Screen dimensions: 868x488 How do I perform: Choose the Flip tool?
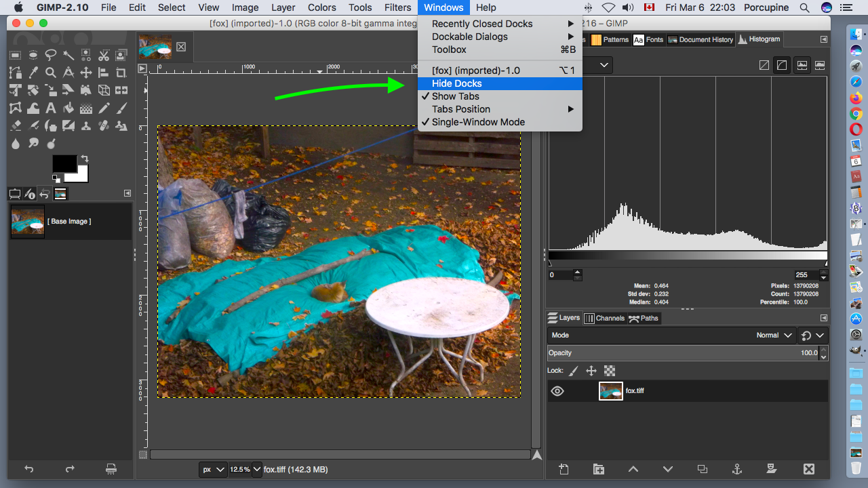point(121,90)
